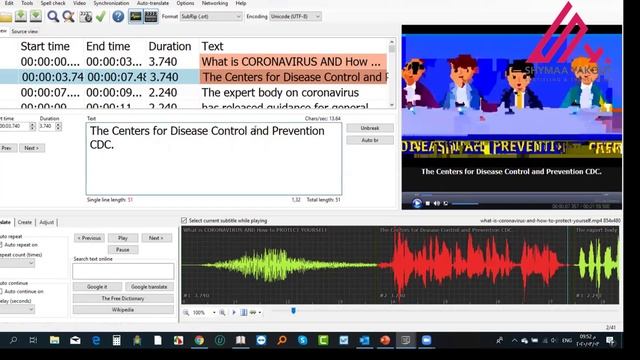Click the Search text online field
640x360 pixels.
tap(123, 271)
